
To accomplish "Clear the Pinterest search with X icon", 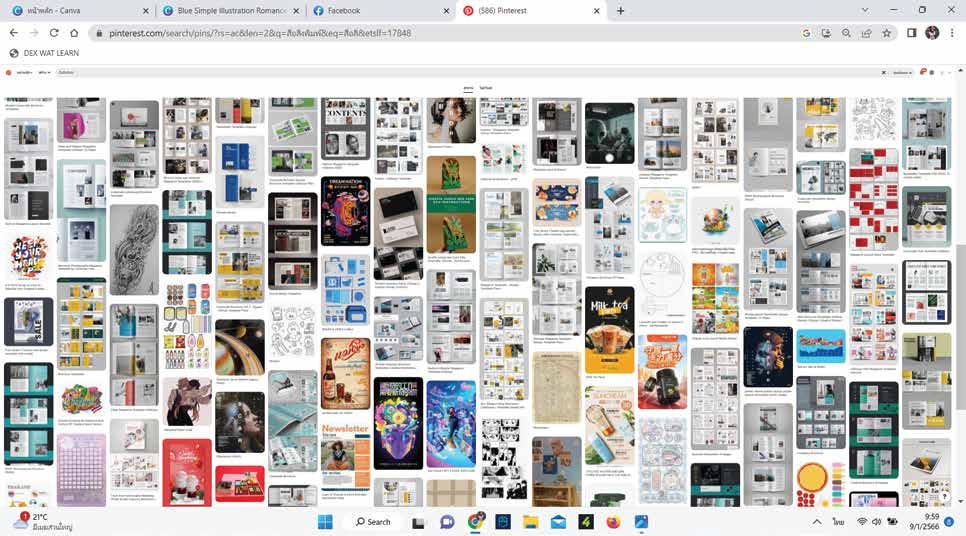I will (x=883, y=72).
